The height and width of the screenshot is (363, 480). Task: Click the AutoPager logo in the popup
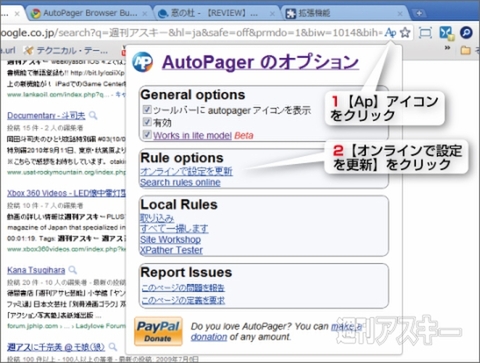click(x=143, y=62)
